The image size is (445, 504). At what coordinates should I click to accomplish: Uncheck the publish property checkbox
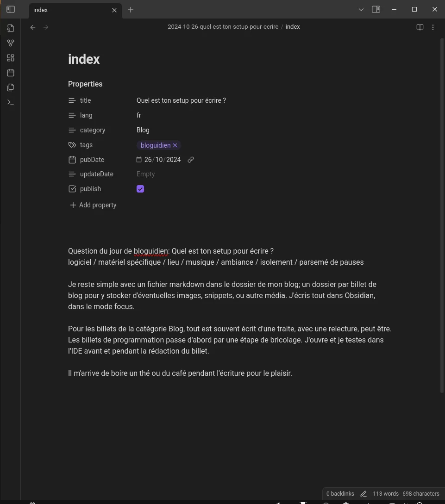(x=140, y=189)
